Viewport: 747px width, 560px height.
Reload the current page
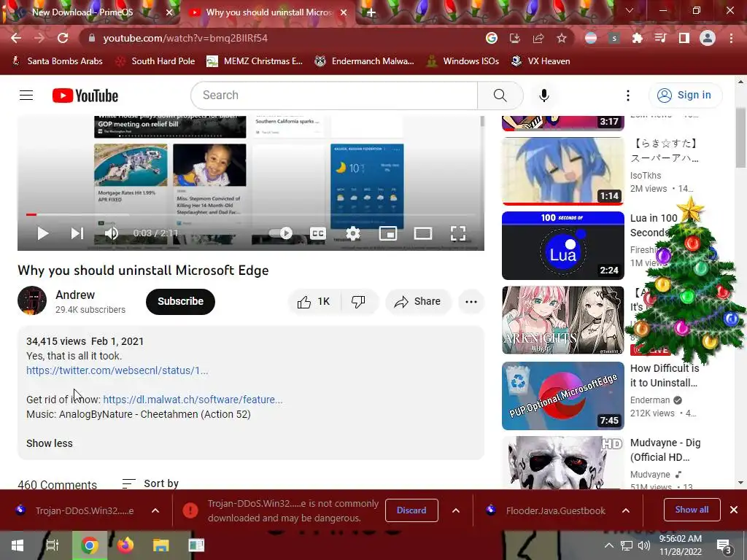pos(63,38)
